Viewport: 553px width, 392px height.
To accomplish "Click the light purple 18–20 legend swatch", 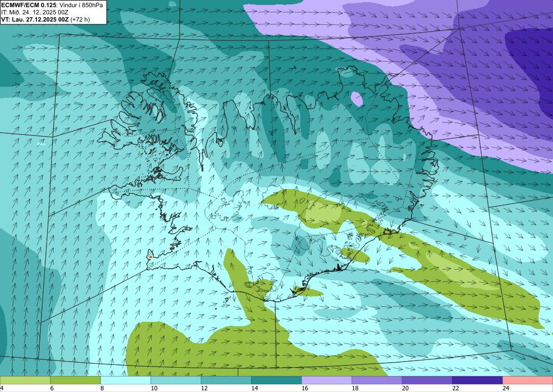I will pos(377,380).
